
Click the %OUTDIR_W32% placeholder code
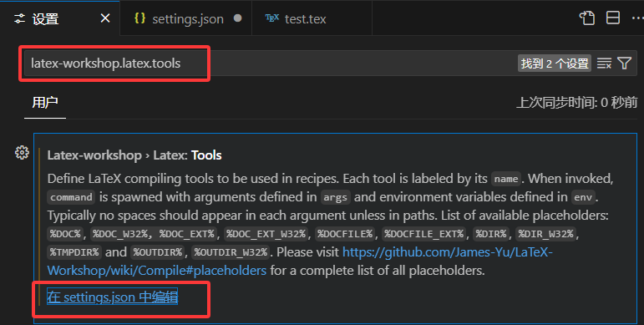pyautogui.click(x=231, y=251)
